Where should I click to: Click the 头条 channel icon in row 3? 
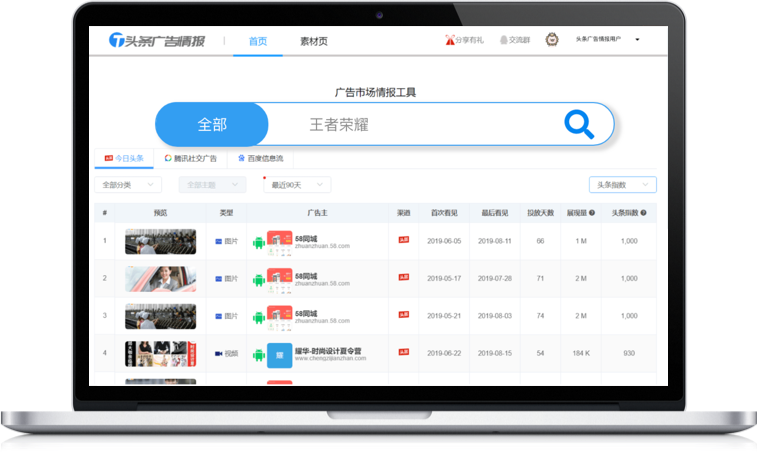tap(404, 314)
